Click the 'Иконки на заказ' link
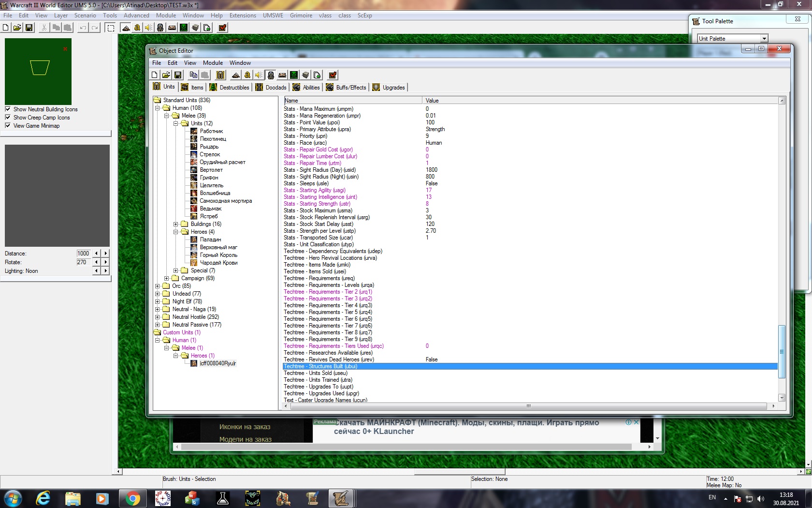This screenshot has height=508, width=812. [245, 427]
